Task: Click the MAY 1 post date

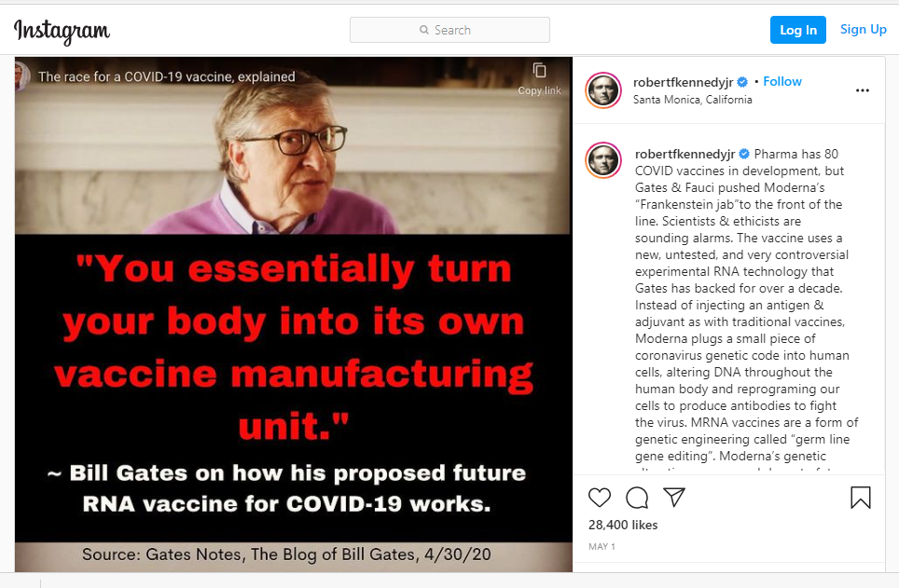Action: (x=602, y=547)
